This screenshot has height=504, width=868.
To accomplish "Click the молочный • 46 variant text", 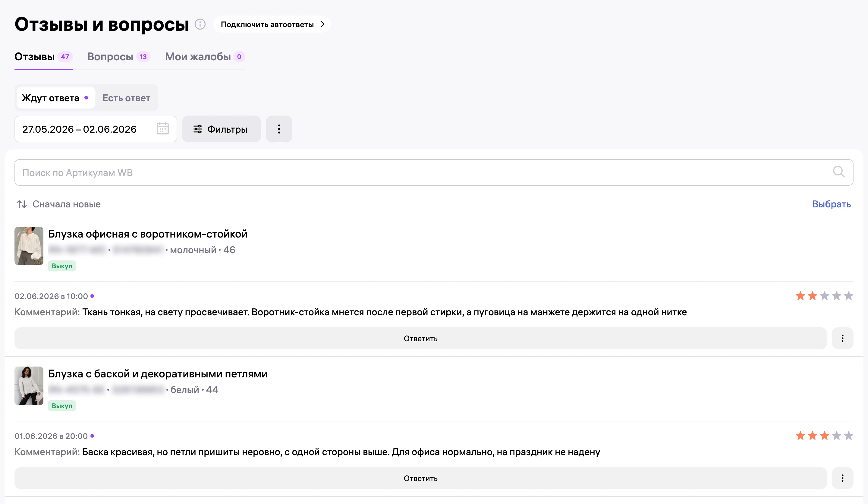I will 203,250.
